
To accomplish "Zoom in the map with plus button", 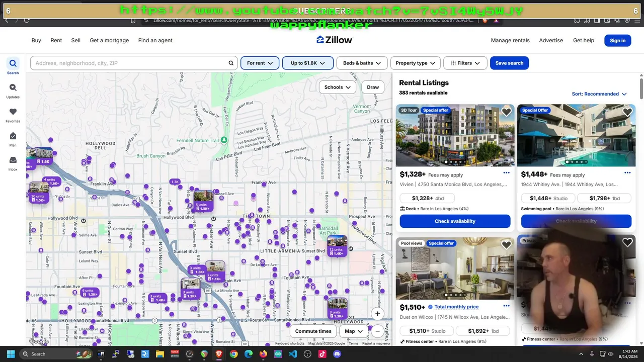I will 377,314.
